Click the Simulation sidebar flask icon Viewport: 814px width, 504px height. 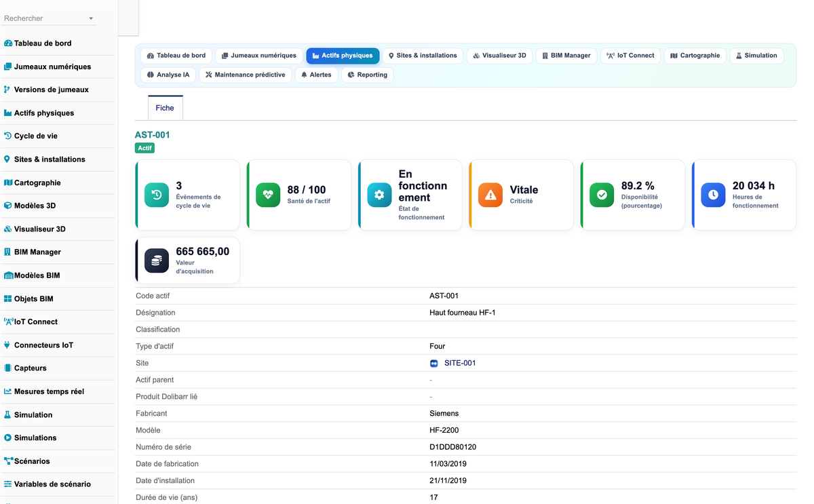click(x=8, y=414)
